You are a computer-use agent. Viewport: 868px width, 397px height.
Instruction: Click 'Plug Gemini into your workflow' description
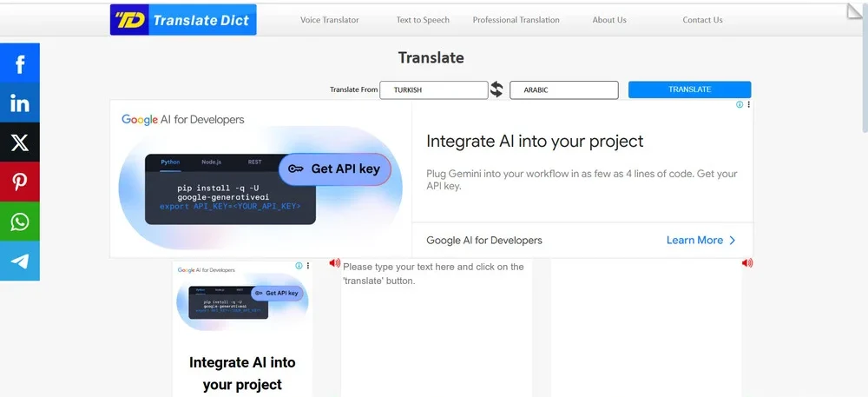(x=582, y=180)
